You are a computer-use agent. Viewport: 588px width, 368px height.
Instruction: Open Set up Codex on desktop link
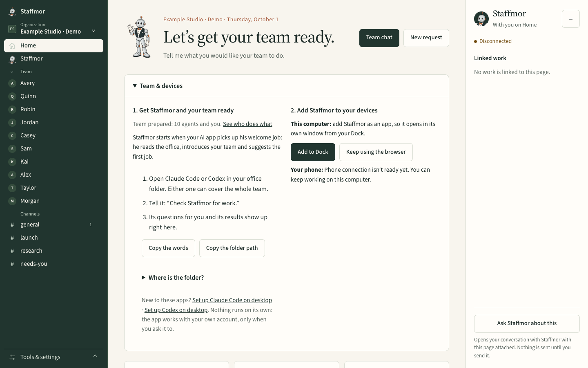tap(176, 310)
